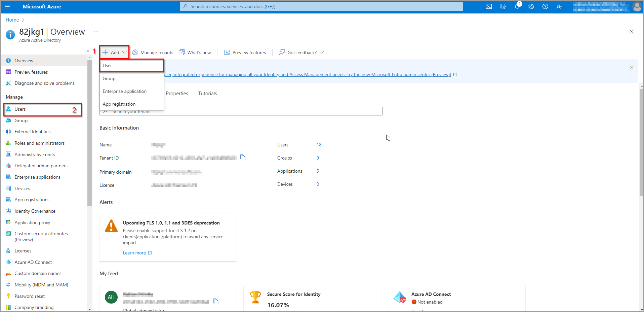Click the Preview features toolbar icon
This screenshot has height=312, width=644.
tap(227, 53)
